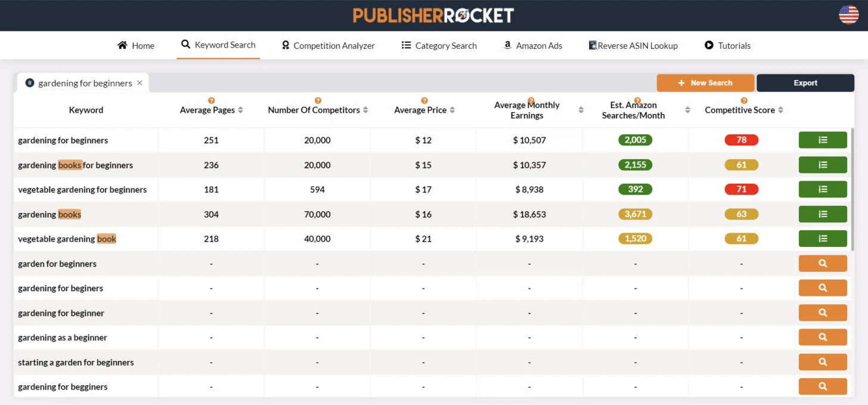Click the table's vertical scrollbar
This screenshot has width=868, height=405.
[852, 190]
